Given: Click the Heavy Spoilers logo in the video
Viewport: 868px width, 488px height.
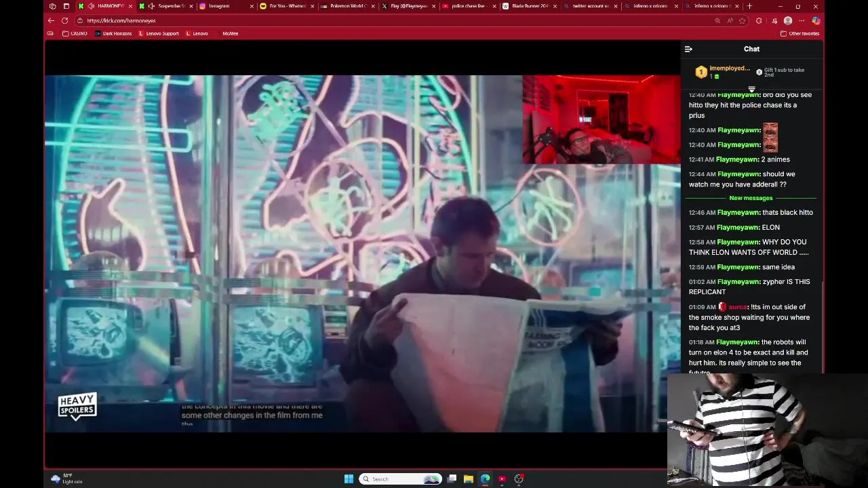Looking at the screenshot, I should (77, 406).
